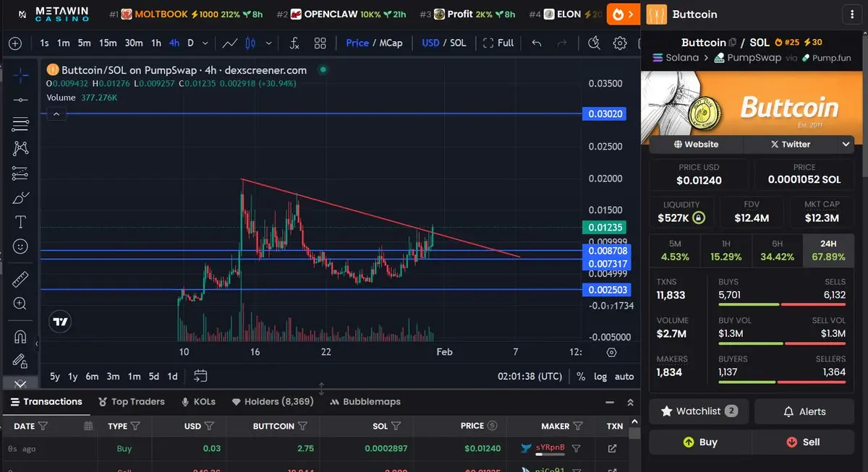
Task: Open quick search on the chart toolbar
Action: pyautogui.click(x=595, y=43)
